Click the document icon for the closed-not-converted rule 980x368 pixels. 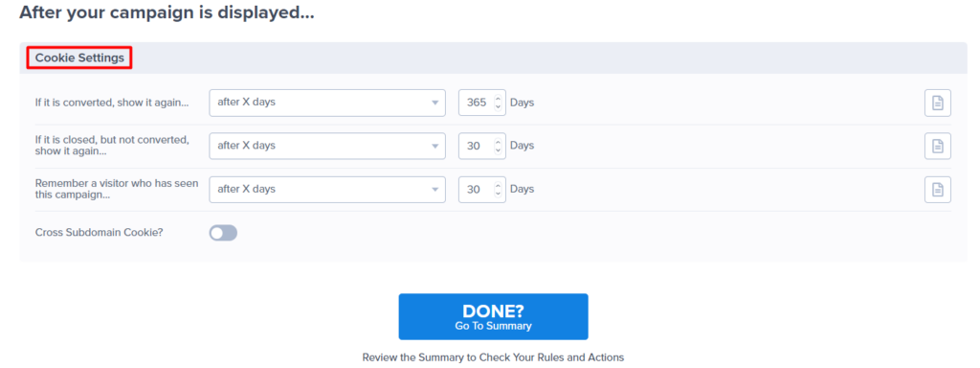[x=938, y=146]
